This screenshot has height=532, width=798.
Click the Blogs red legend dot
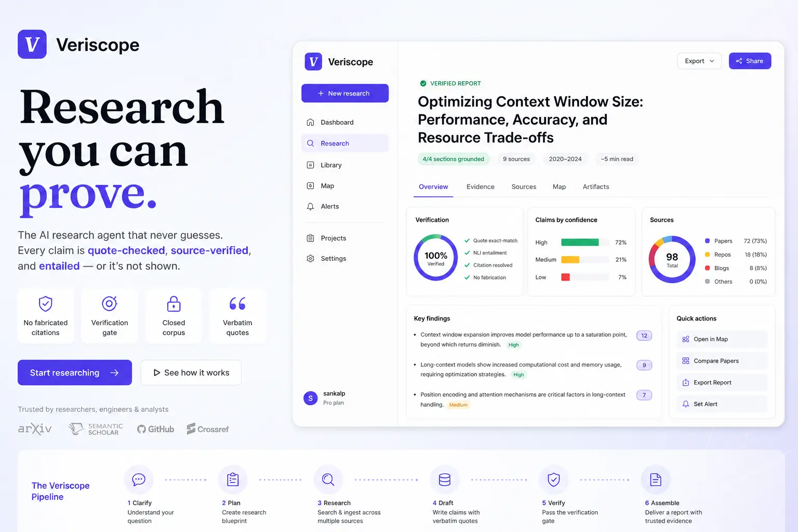click(x=707, y=268)
